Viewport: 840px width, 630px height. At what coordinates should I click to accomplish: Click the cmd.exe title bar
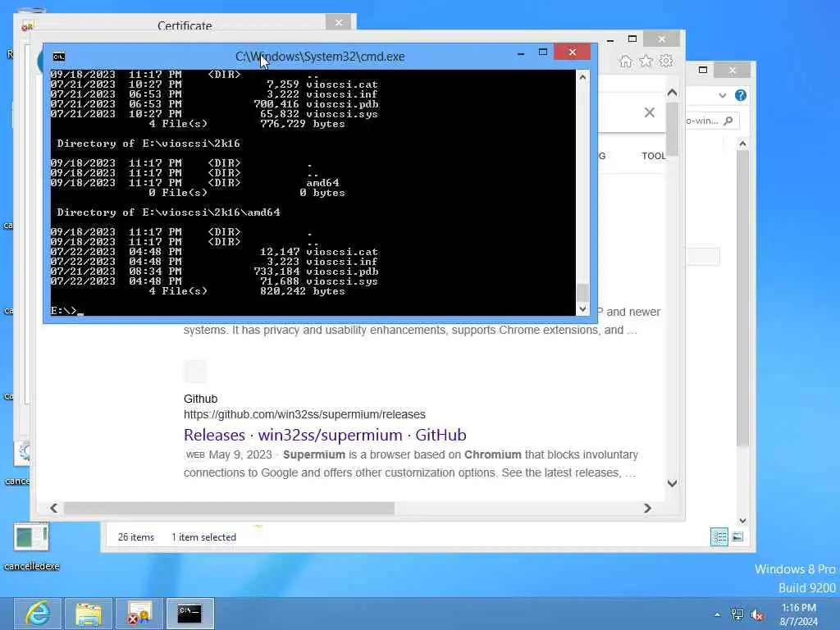pos(320,57)
